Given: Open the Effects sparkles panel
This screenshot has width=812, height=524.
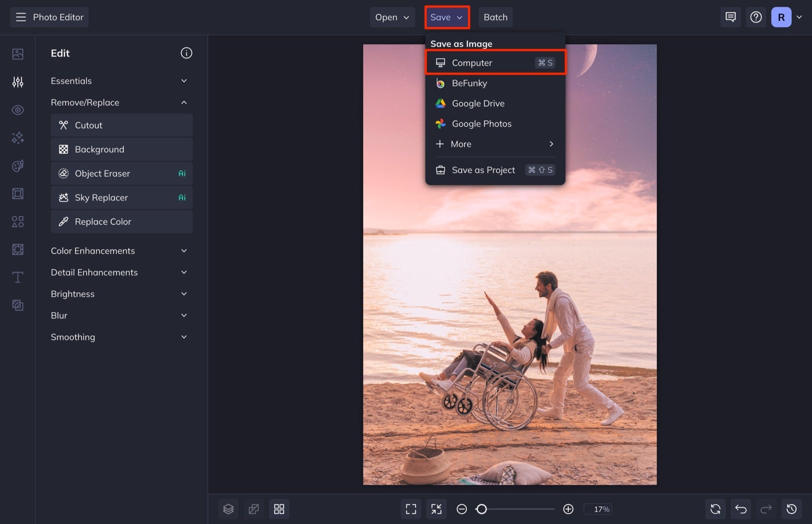Looking at the screenshot, I should (x=17, y=137).
